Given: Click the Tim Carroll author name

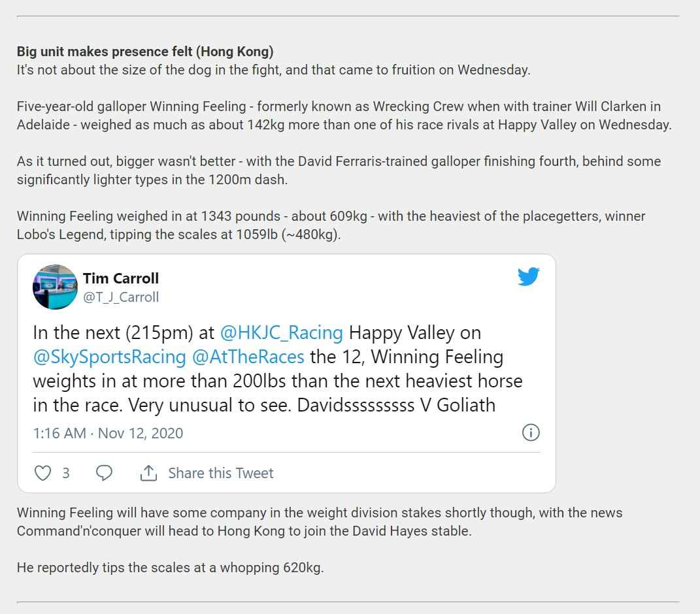Looking at the screenshot, I should 121,278.
